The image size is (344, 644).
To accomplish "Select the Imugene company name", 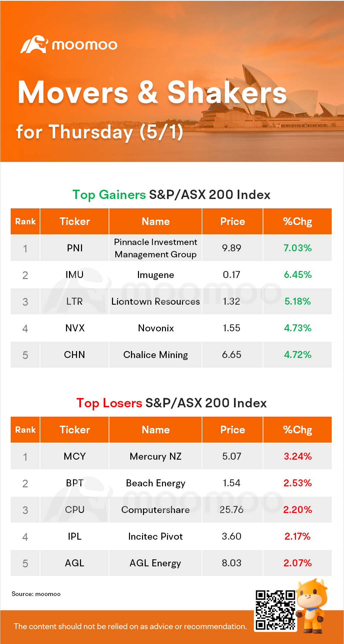I will click(156, 275).
